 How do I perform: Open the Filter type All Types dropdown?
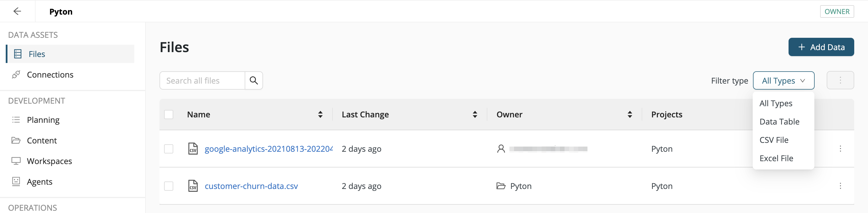click(x=783, y=80)
